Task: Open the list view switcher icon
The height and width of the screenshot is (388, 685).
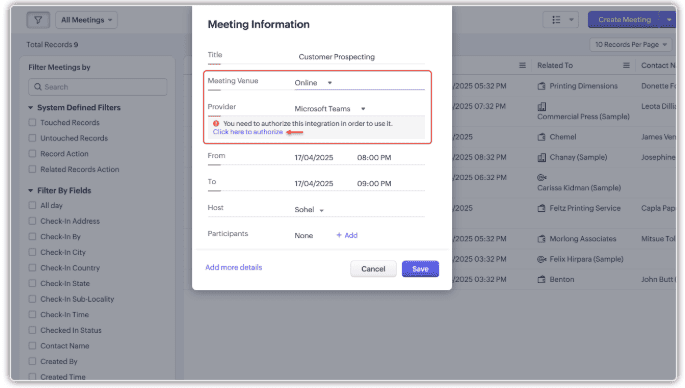Action: point(556,20)
